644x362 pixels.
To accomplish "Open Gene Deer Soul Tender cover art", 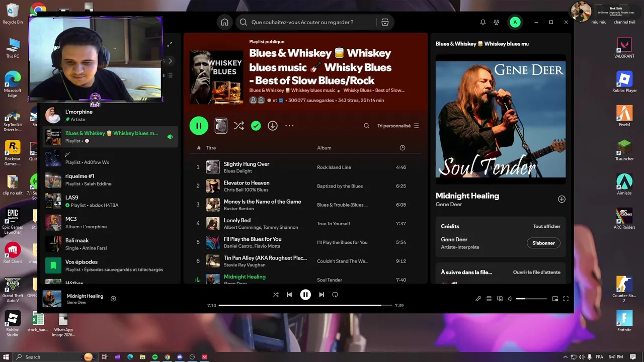I will tap(501, 119).
